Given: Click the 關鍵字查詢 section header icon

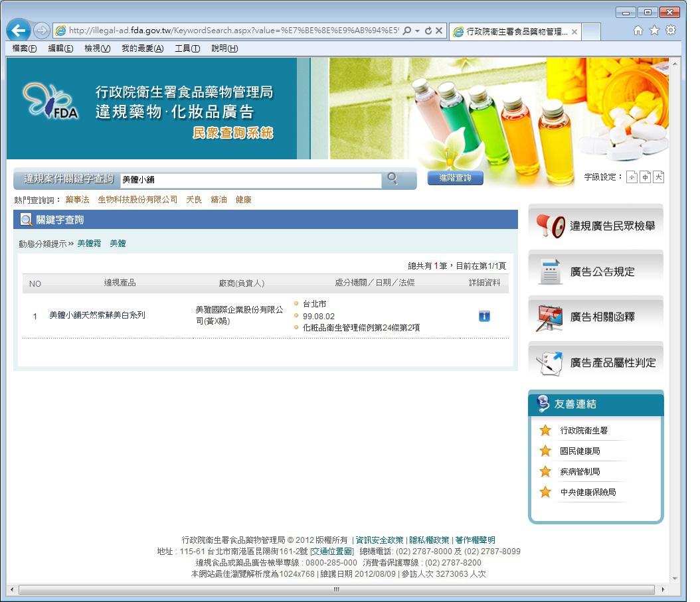Looking at the screenshot, I should click(x=27, y=220).
